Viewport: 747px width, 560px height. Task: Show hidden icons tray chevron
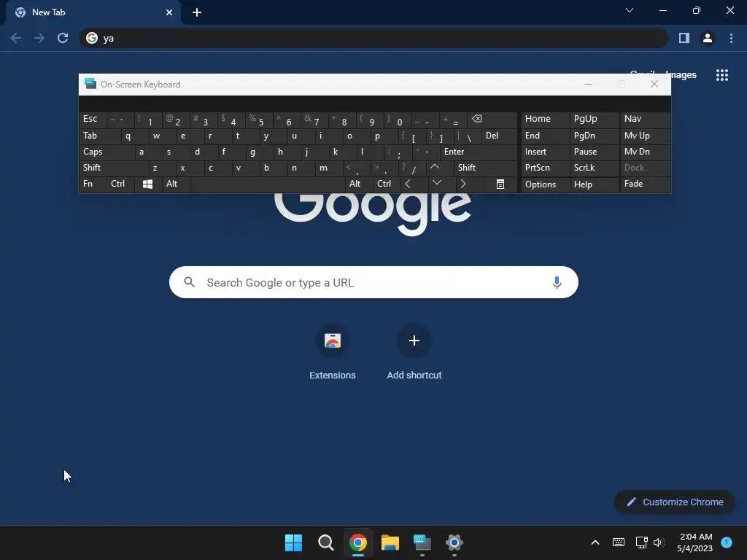(595, 542)
